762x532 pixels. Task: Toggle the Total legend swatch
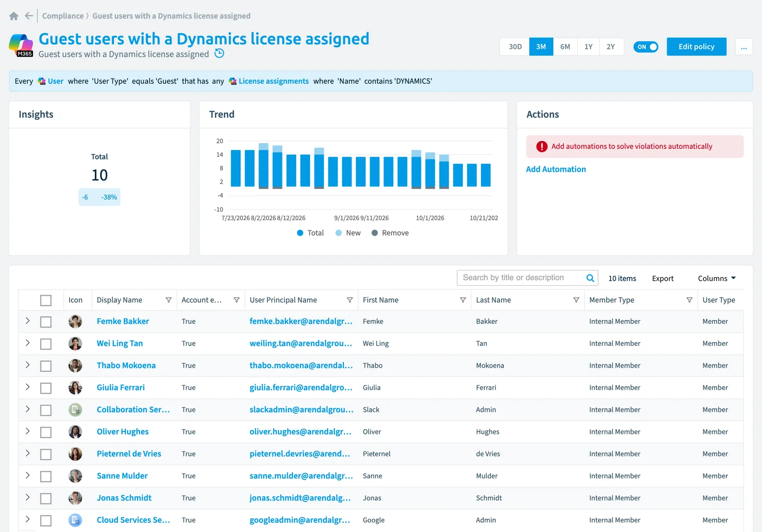pos(300,233)
